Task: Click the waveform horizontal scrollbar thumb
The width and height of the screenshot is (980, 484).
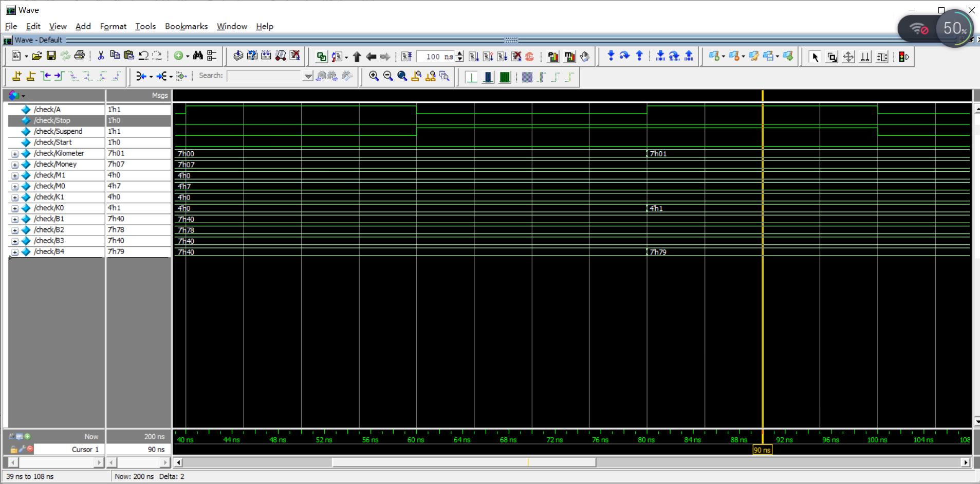Action: pyautogui.click(x=464, y=462)
